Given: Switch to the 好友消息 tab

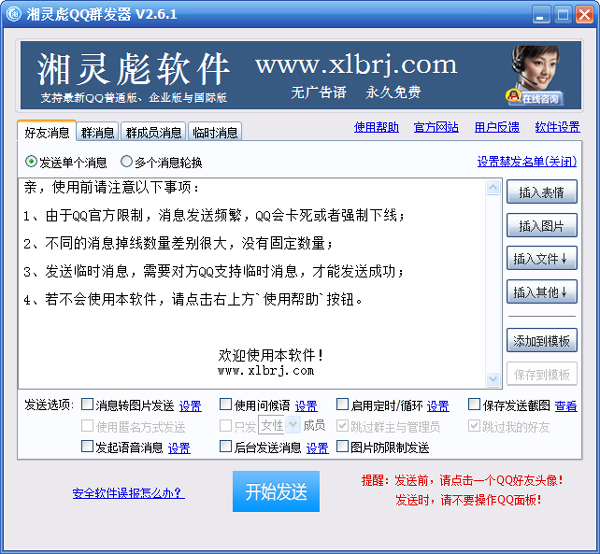Looking at the screenshot, I should [47, 132].
